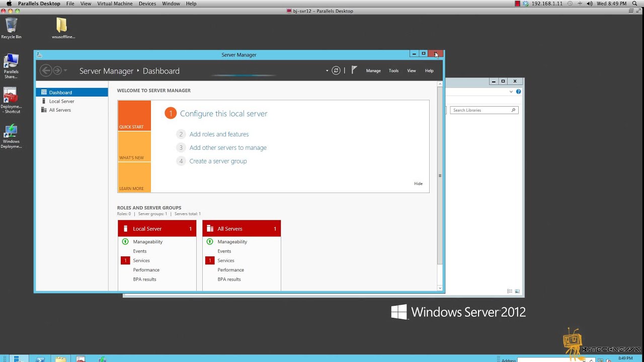Viewport: 644px width, 362px height.
Task: Click Performance in the All Servers tile
Action: click(230, 270)
